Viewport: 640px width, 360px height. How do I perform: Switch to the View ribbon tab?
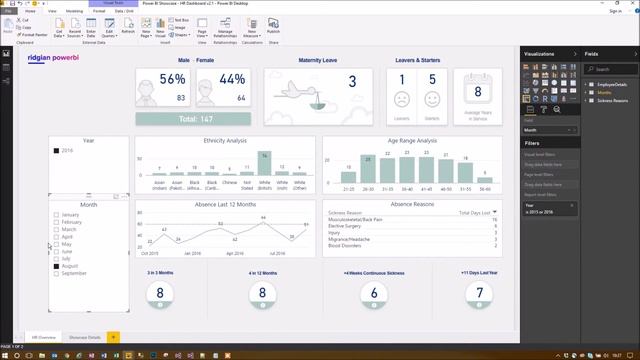click(52, 11)
